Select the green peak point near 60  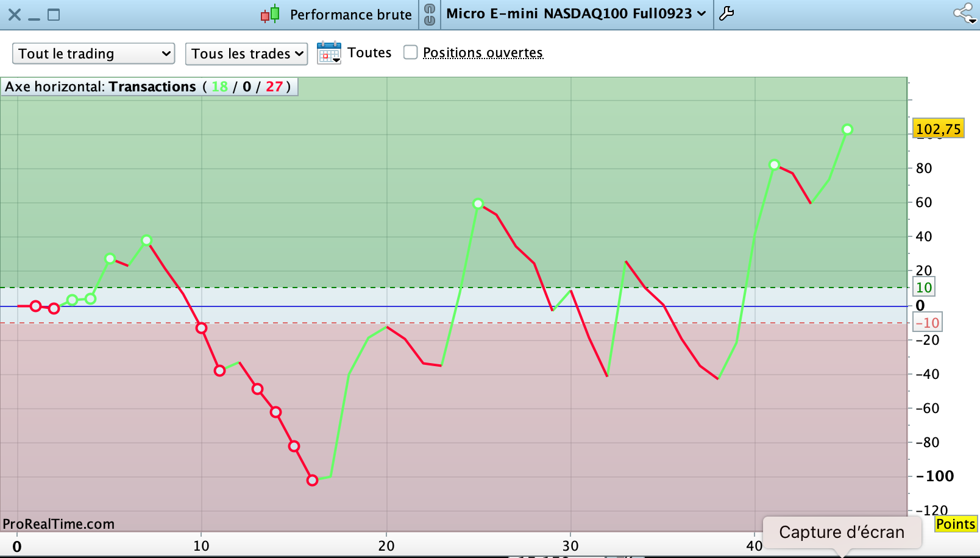(478, 204)
